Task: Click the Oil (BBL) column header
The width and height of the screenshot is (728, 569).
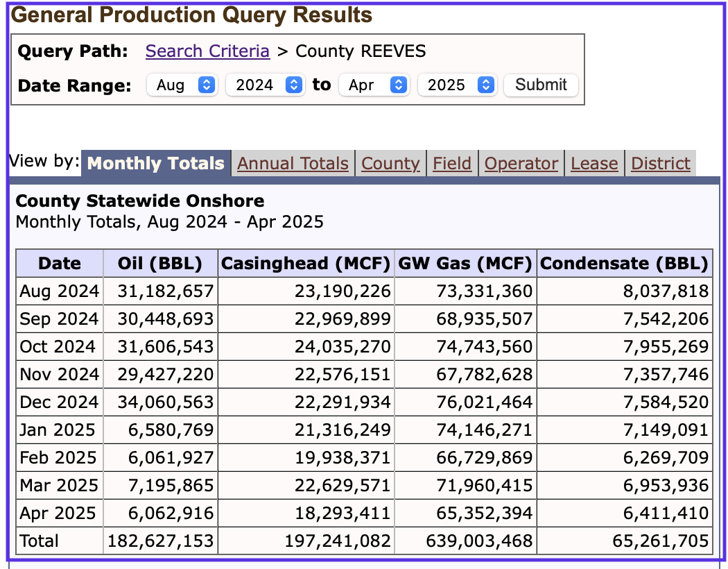Action: [x=160, y=264]
